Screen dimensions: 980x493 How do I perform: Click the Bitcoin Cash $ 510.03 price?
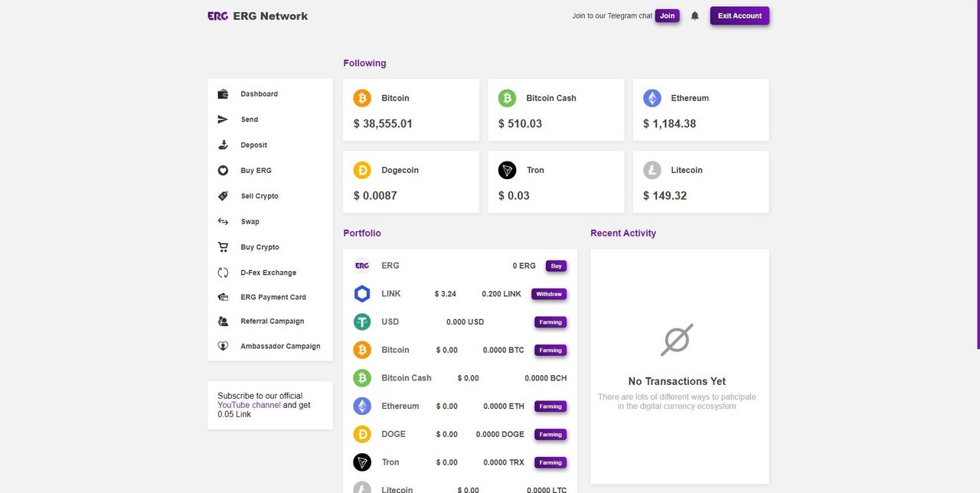coord(520,123)
